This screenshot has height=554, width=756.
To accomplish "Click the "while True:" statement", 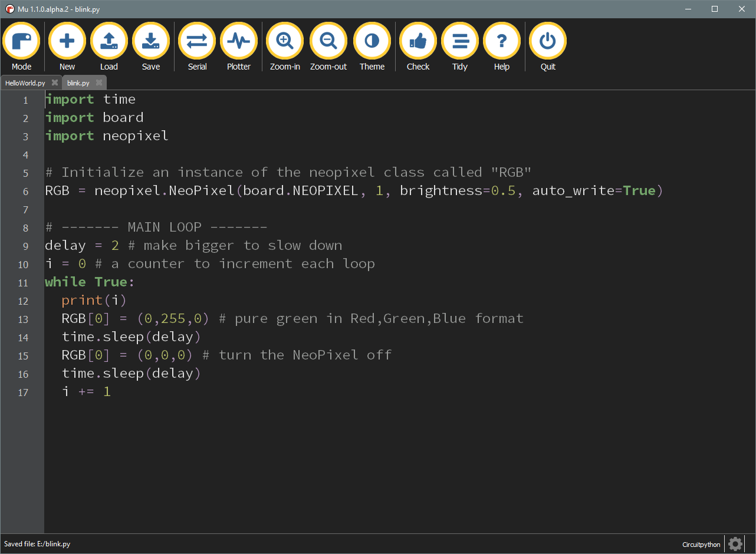I will (x=90, y=282).
